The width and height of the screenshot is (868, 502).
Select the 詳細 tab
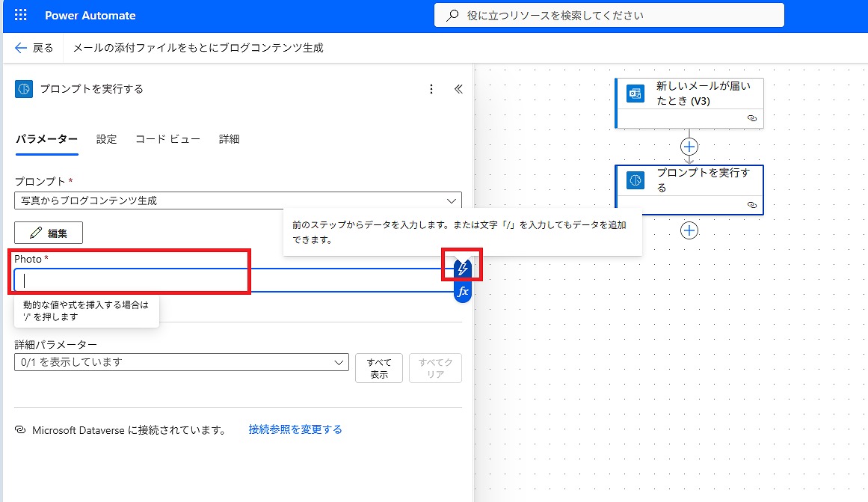point(229,139)
